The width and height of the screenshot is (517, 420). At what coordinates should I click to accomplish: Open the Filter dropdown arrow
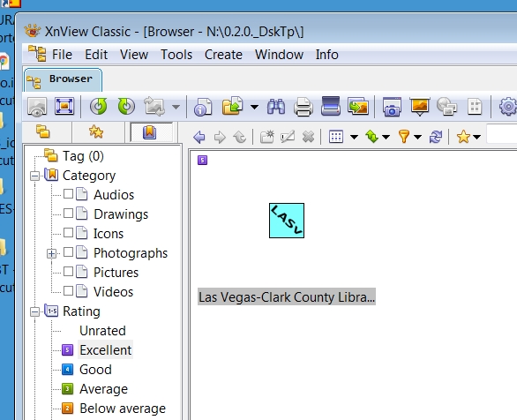pyautogui.click(x=418, y=137)
